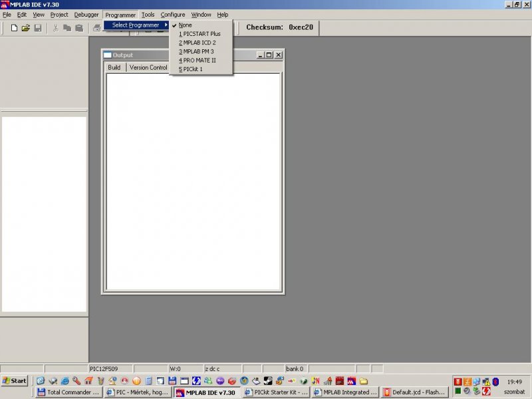Open the Edit menu
532x399 pixels.
point(22,15)
